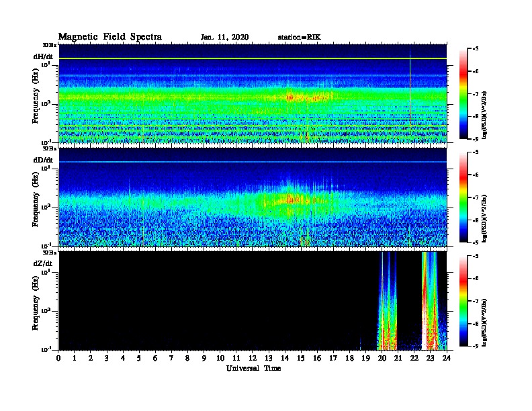Viewport: 532px width, 411px height.
Task: Click the "-7" tick on dD/dt colorbar
Action: tap(476, 197)
